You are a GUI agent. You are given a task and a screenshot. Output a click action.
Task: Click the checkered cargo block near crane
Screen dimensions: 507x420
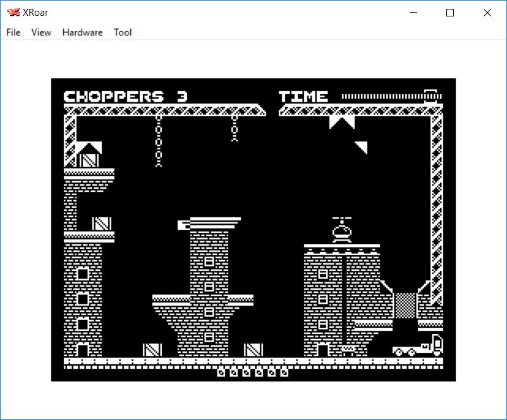click(x=405, y=304)
